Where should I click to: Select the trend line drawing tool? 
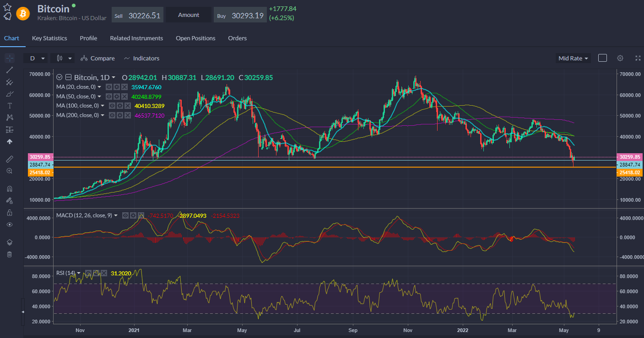coord(9,70)
